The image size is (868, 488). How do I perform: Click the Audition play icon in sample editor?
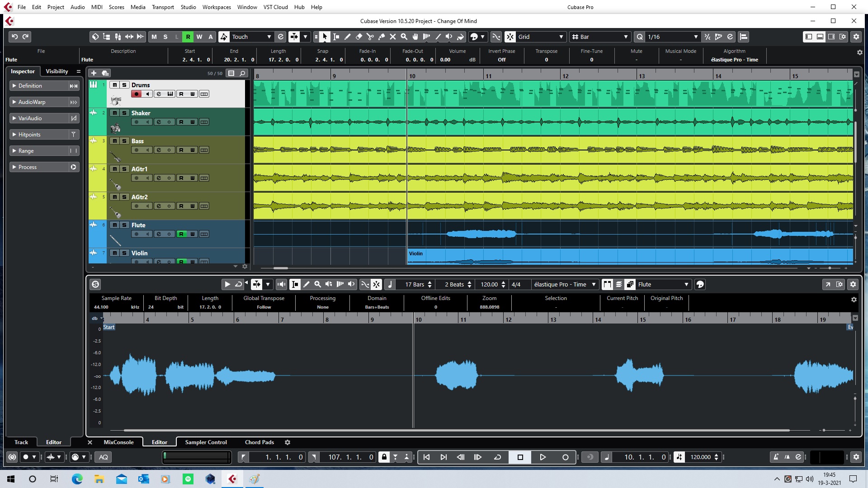[227, 284]
